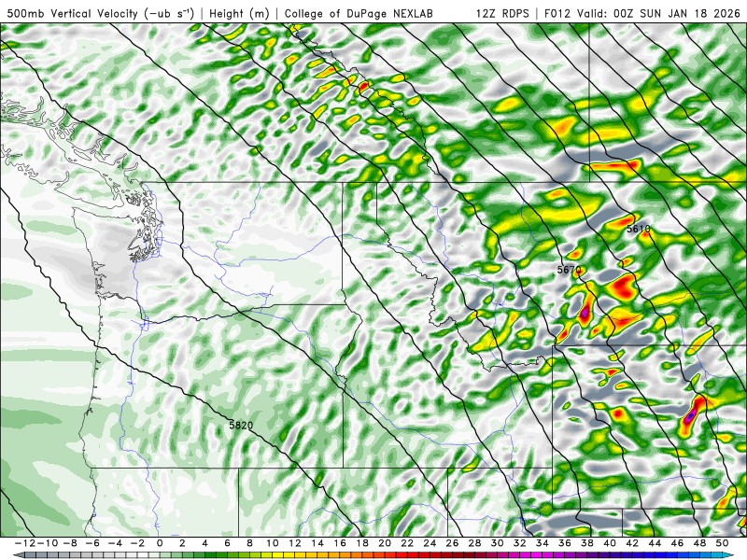Click the -8 value on the color scale

coord(69,543)
